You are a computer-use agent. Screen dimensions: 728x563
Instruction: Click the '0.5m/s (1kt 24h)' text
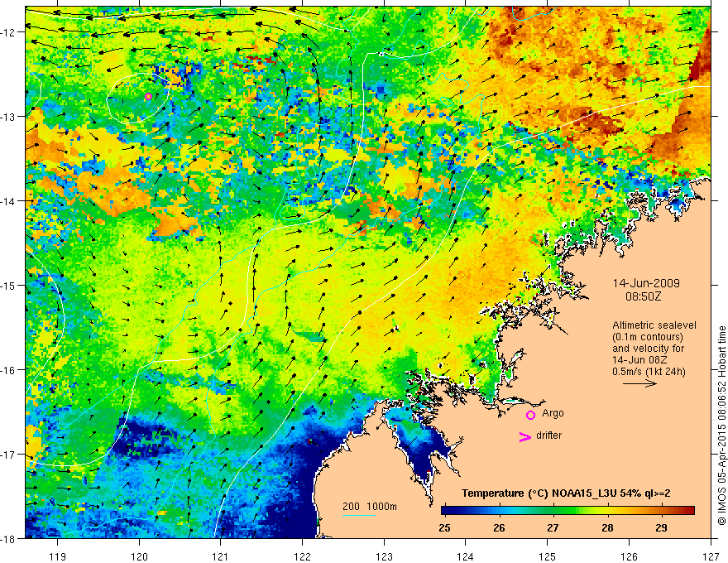pos(649,372)
